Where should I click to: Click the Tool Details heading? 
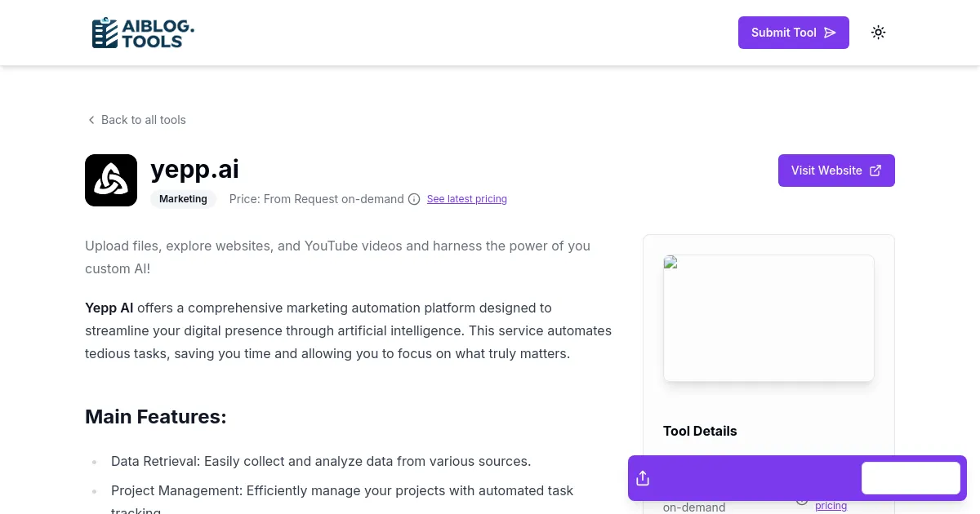coord(700,431)
